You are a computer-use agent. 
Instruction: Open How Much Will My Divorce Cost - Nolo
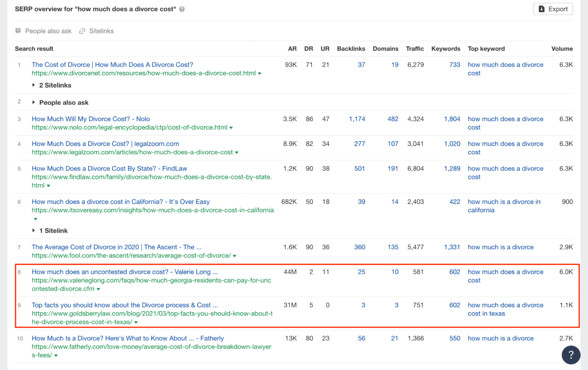tap(91, 119)
